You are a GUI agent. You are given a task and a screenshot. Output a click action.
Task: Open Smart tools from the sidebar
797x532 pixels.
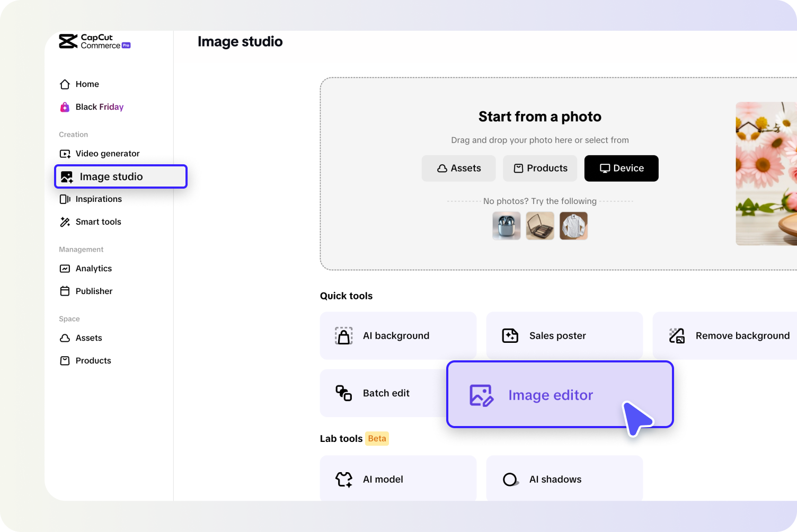[98, 221]
